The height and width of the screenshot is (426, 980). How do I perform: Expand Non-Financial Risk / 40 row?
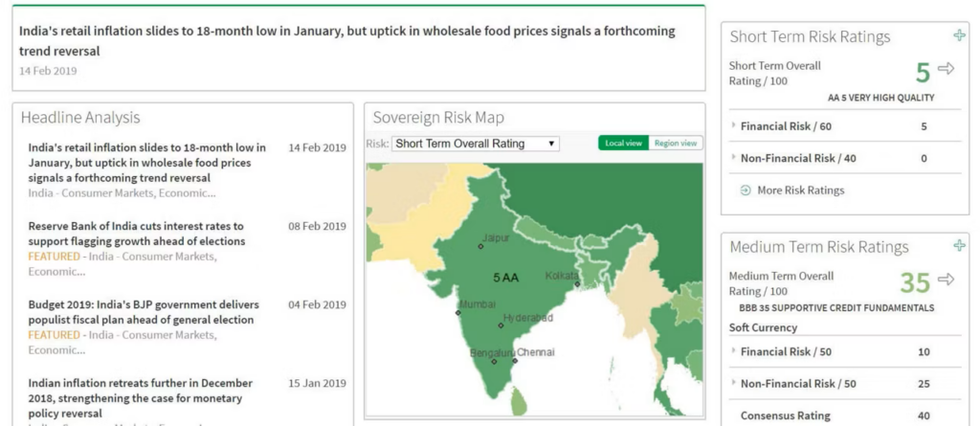[x=734, y=158]
